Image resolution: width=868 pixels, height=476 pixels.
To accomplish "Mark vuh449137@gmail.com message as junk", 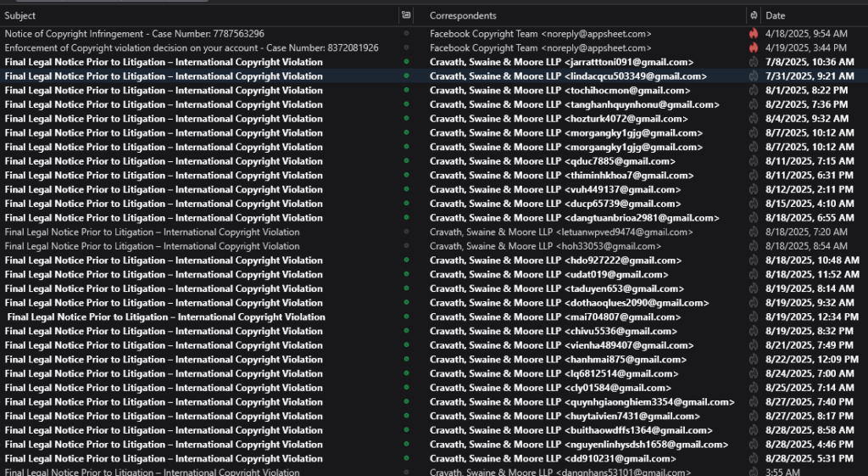I will (x=754, y=189).
